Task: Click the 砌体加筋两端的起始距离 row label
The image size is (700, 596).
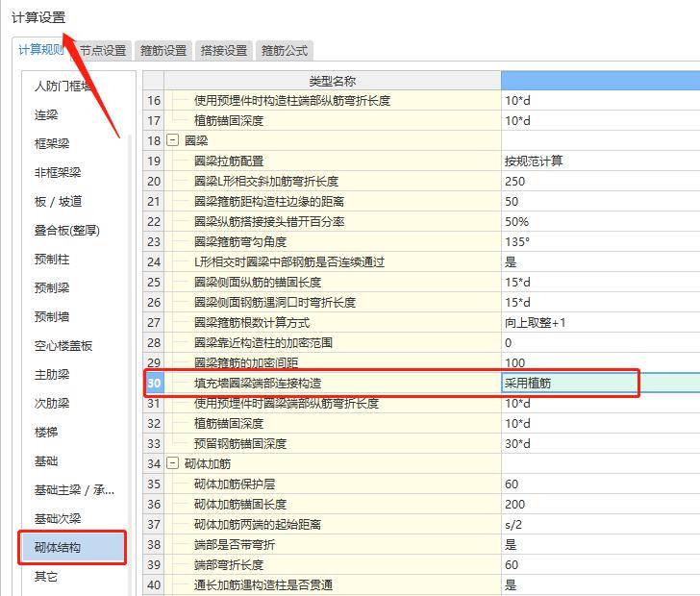Action: 258,524
